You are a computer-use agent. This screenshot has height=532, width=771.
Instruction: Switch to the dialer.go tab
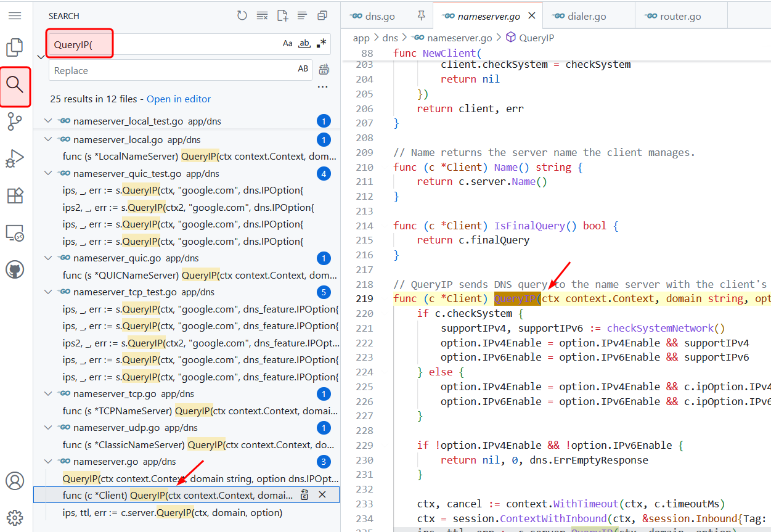586,17
